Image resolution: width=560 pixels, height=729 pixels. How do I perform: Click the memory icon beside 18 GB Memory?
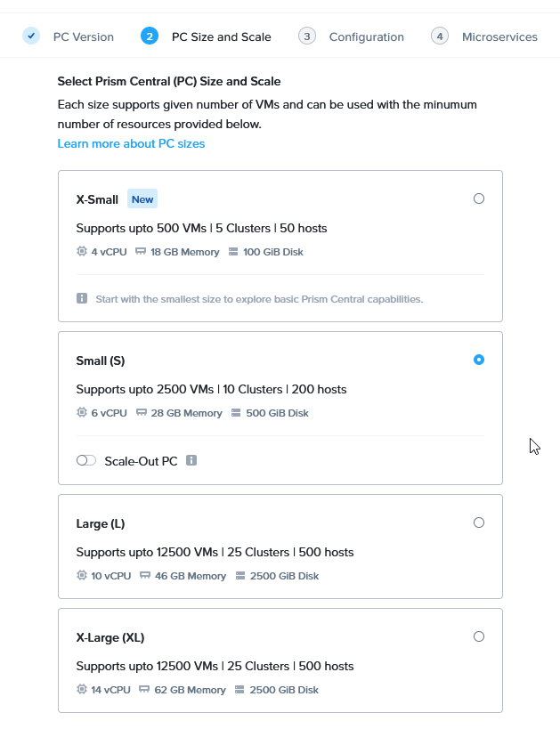tap(141, 252)
